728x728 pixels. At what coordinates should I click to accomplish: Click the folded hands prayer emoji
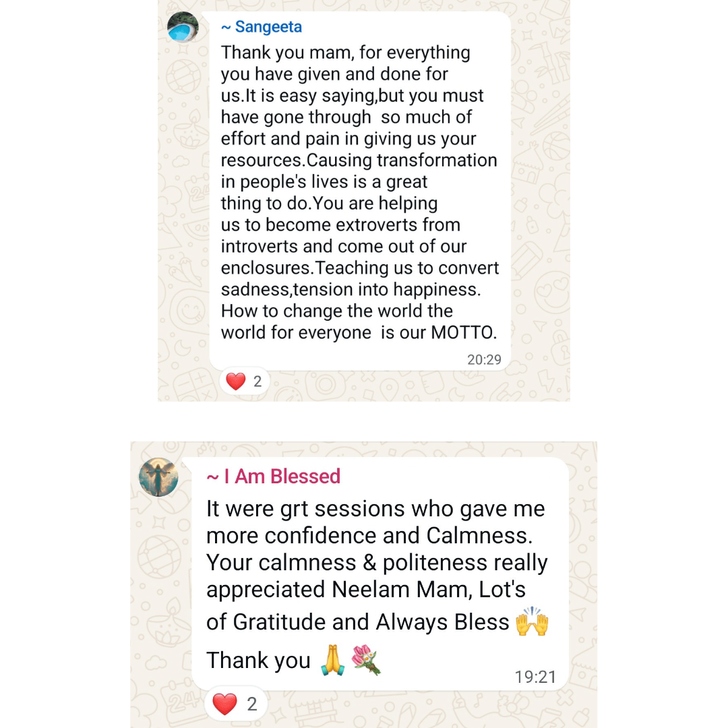pos(332,660)
